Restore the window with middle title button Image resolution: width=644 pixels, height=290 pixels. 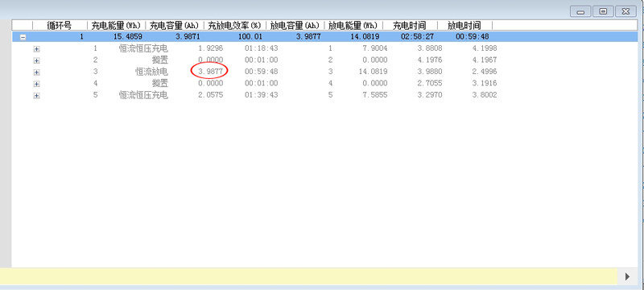pyautogui.click(x=603, y=11)
